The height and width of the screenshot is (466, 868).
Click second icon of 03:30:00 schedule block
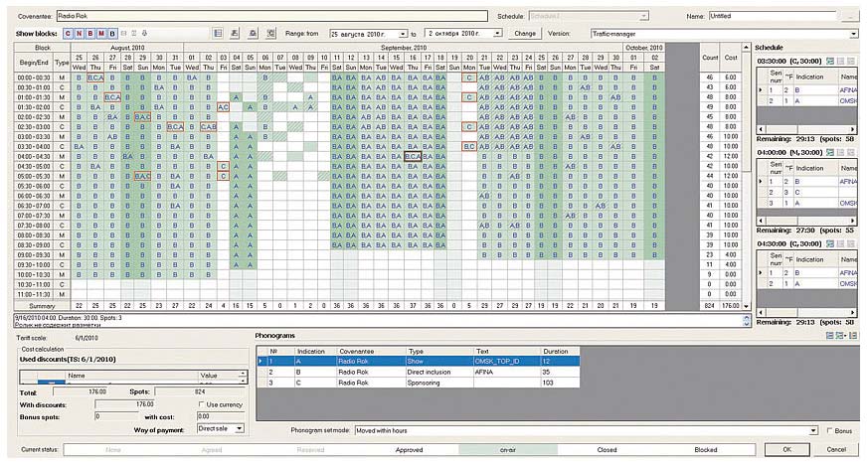tap(840, 61)
